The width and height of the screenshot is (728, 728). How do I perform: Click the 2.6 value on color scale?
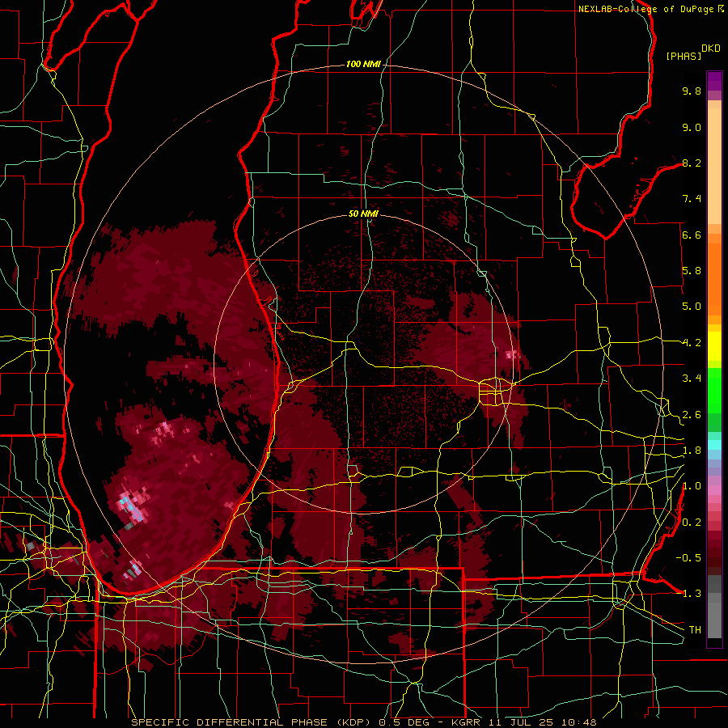[692, 415]
